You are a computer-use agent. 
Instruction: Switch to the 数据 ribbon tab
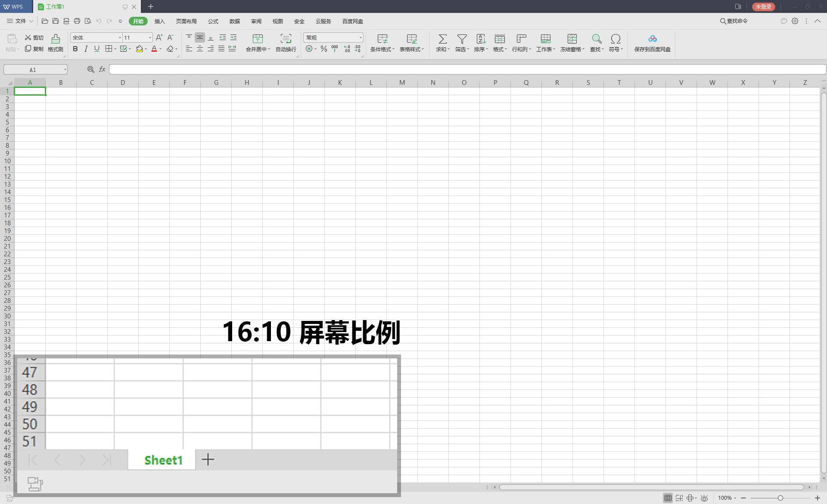pos(235,21)
